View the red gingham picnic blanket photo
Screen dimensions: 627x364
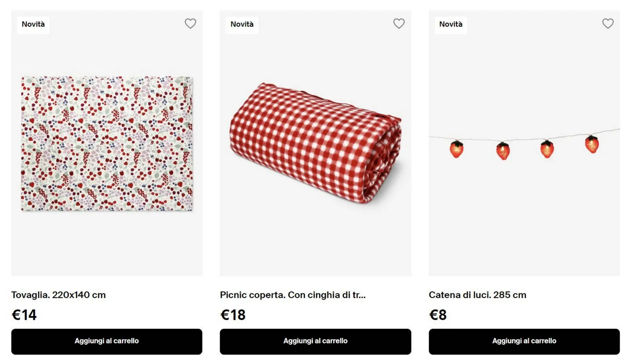(x=315, y=144)
